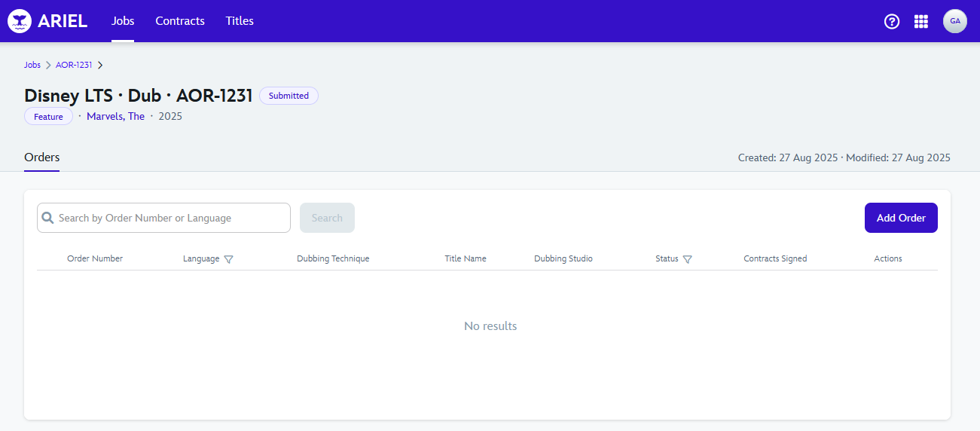Click the Language column filter icon

229,259
